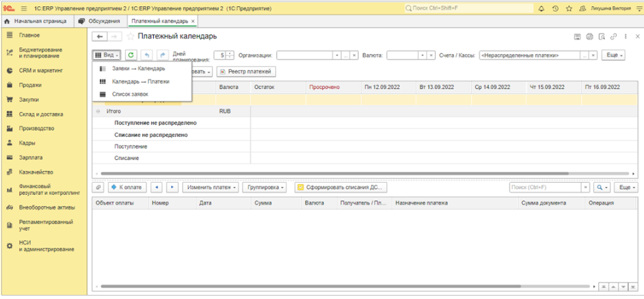
Task: Open the history clock icon
Action: point(555,8)
